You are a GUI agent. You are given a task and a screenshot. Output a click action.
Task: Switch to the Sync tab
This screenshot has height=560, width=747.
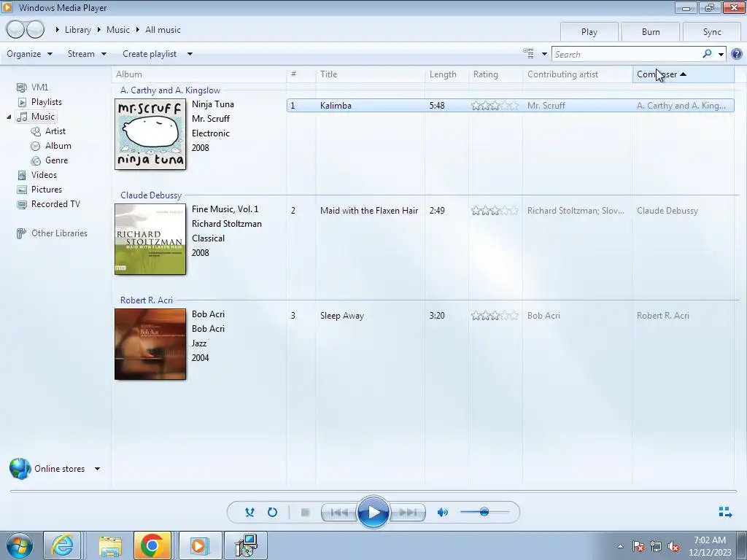(x=712, y=32)
